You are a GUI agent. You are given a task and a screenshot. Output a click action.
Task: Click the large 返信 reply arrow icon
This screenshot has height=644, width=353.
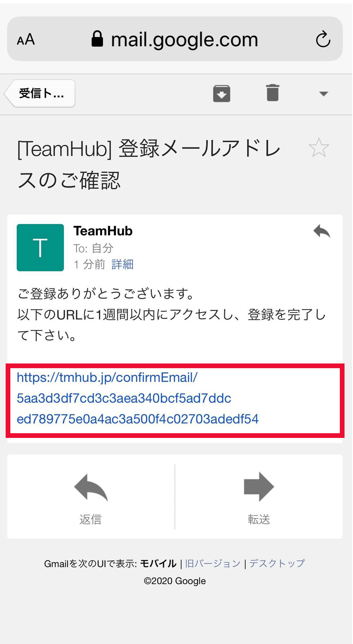pyautogui.click(x=91, y=488)
